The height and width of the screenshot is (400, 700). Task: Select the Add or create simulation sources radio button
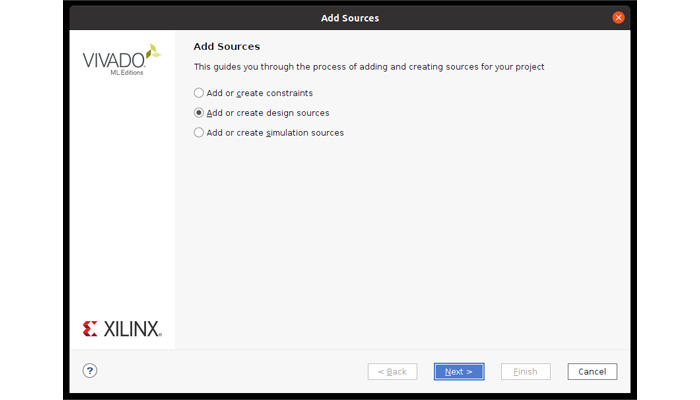click(x=199, y=133)
